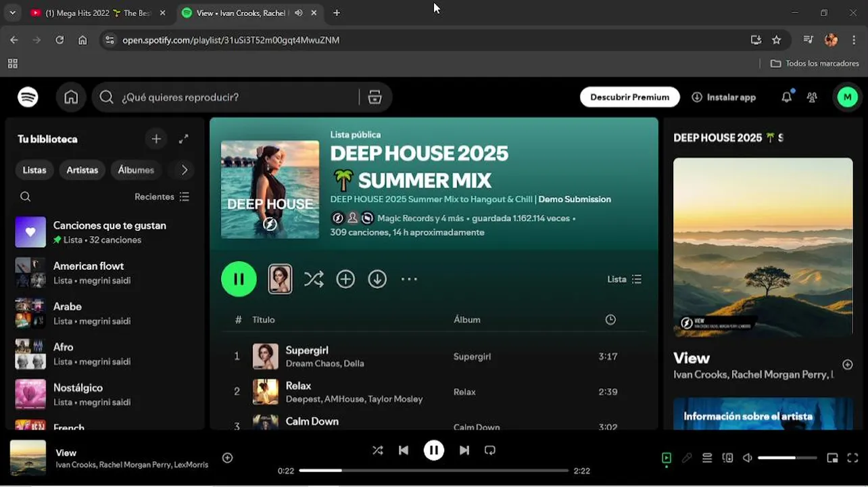The height and width of the screenshot is (487, 868).
Task: Select Spotify View browser tab
Action: click(x=250, y=13)
